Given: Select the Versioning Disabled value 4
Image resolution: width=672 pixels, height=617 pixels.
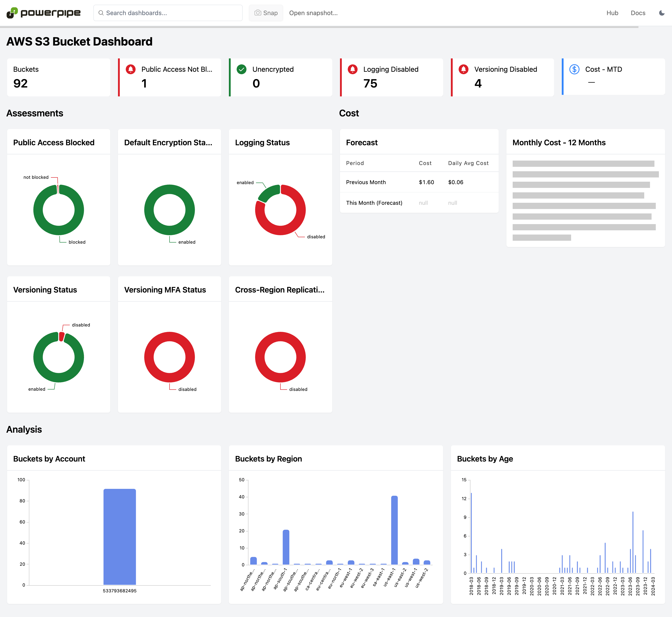Looking at the screenshot, I should [x=478, y=84].
